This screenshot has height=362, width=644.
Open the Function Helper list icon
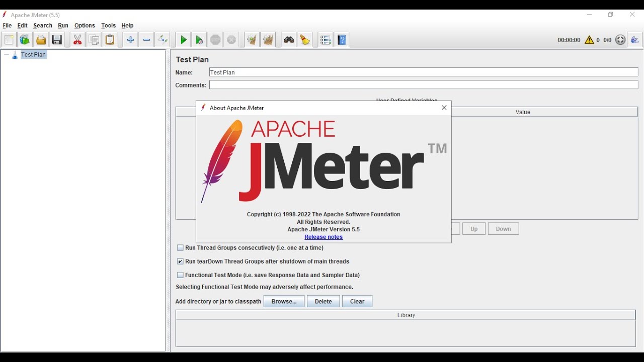[x=326, y=40]
